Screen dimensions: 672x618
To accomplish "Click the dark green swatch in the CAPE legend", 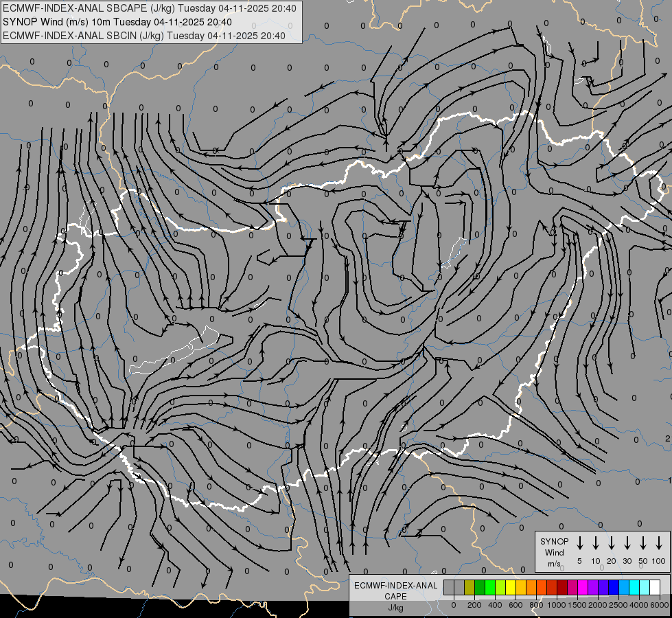I will pos(480,587).
